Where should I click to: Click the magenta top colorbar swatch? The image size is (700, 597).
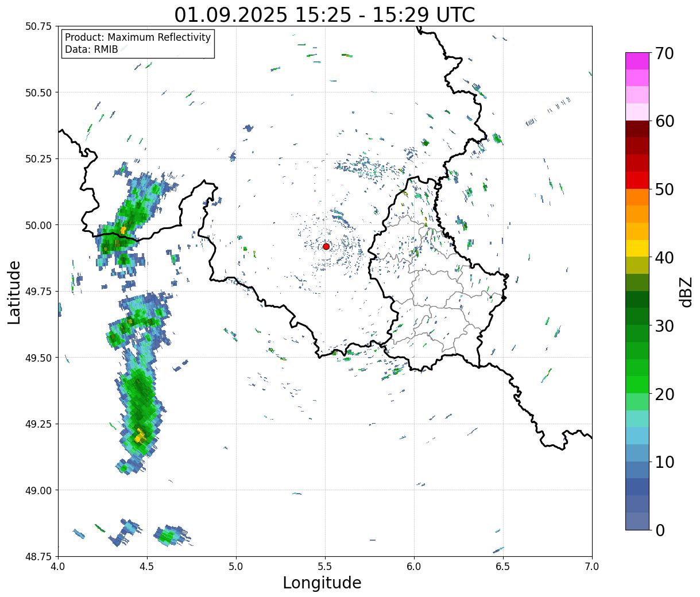click(637, 61)
